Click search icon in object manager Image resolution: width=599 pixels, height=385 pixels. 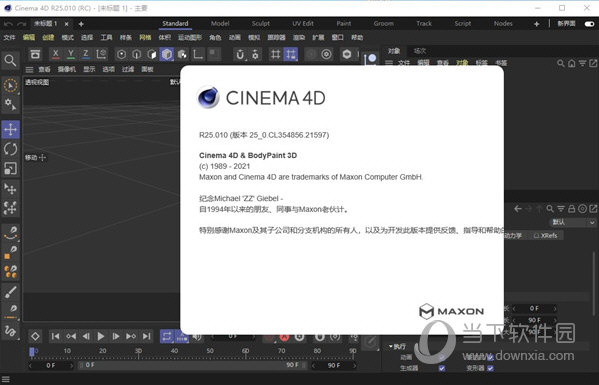click(x=560, y=63)
